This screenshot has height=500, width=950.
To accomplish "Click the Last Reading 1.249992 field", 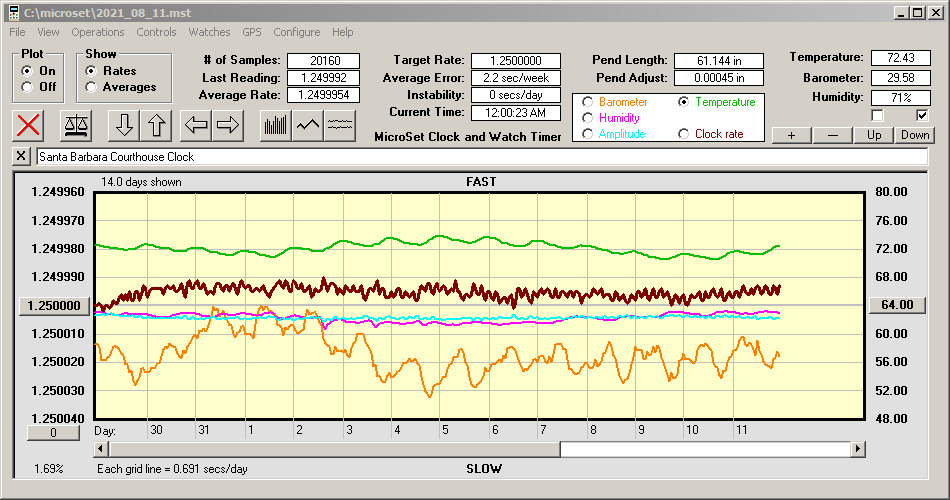I will click(324, 78).
